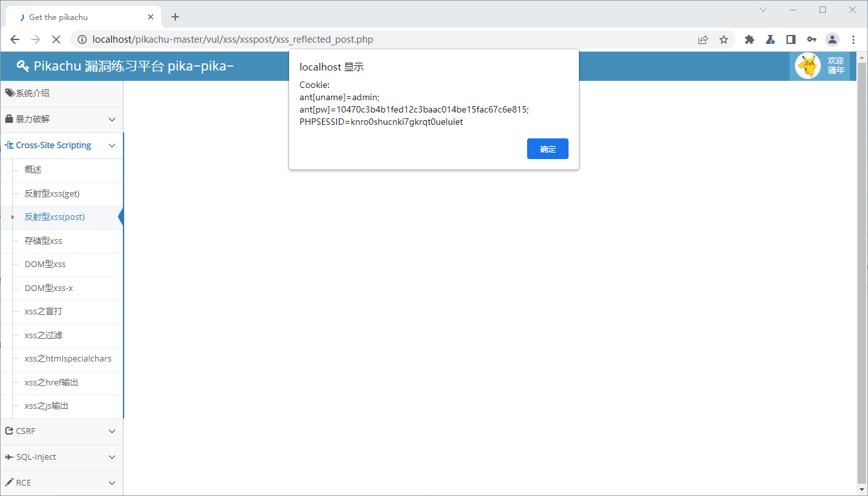Bookmark this page with the star icon
The image size is (868, 496).
(724, 39)
